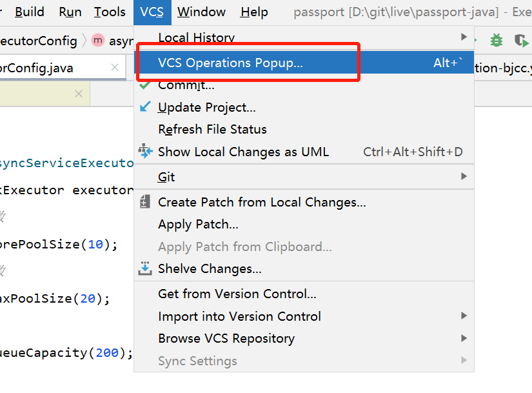Click the blue Update Project arrow icon
The height and width of the screenshot is (393, 532).
click(145, 107)
